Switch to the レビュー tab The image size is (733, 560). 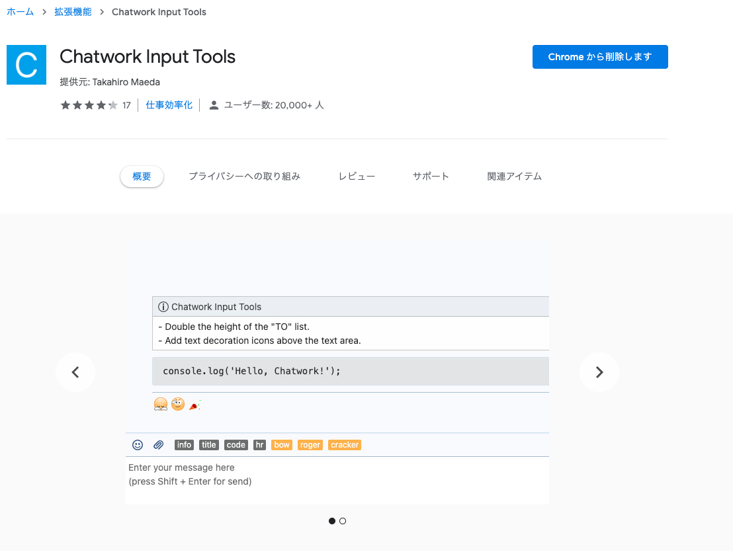(x=356, y=176)
